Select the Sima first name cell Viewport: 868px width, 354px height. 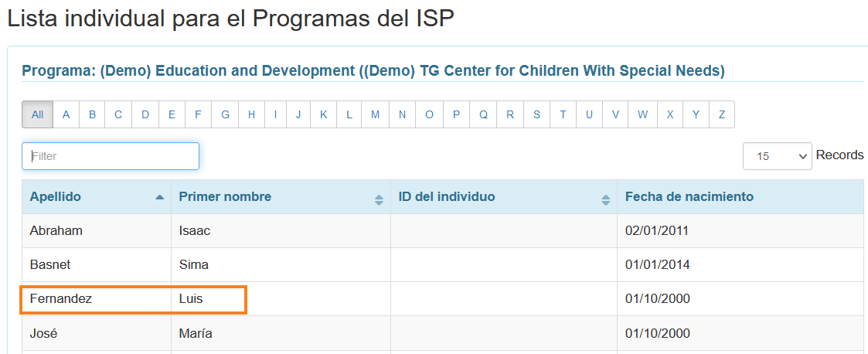[281, 265]
